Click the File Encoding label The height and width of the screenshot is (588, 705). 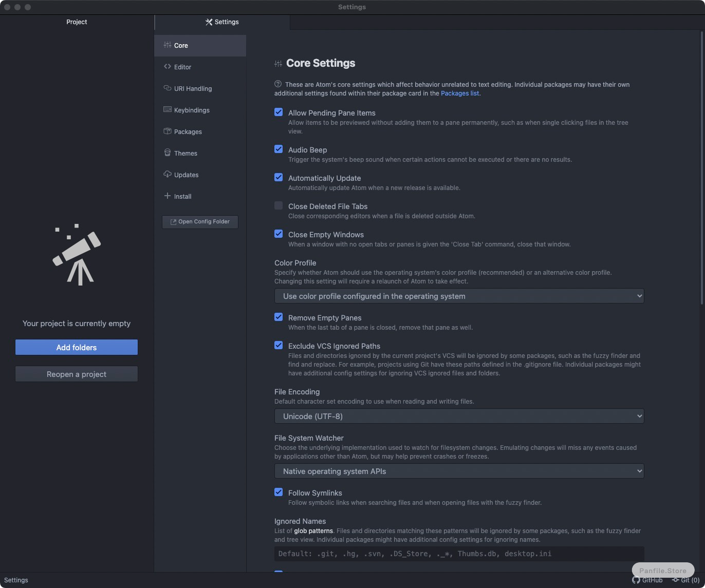(x=297, y=392)
